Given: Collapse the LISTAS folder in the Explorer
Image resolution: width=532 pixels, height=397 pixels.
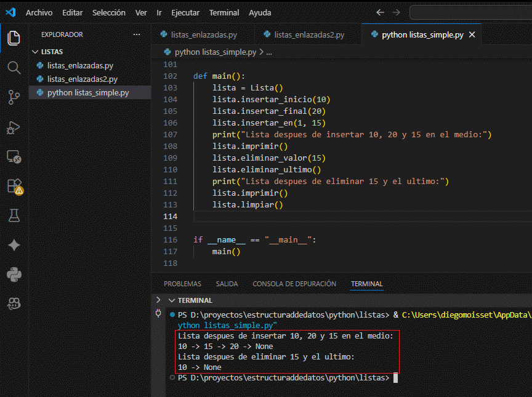Looking at the screenshot, I should point(35,51).
